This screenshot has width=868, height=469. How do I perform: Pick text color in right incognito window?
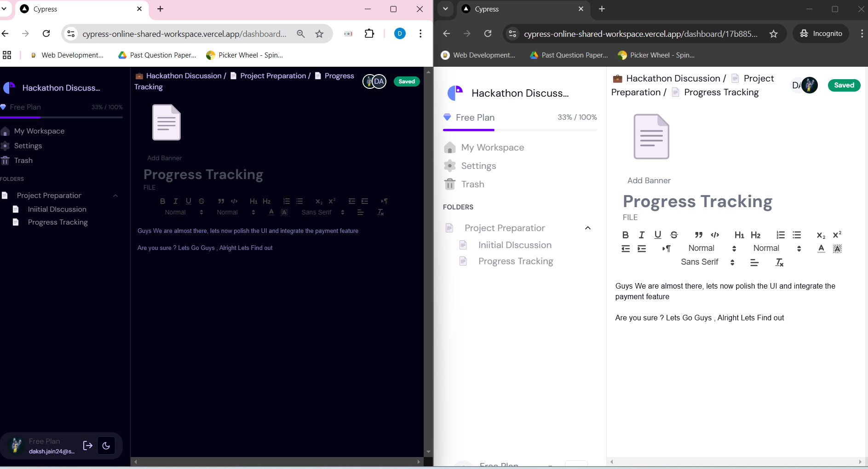(821, 249)
